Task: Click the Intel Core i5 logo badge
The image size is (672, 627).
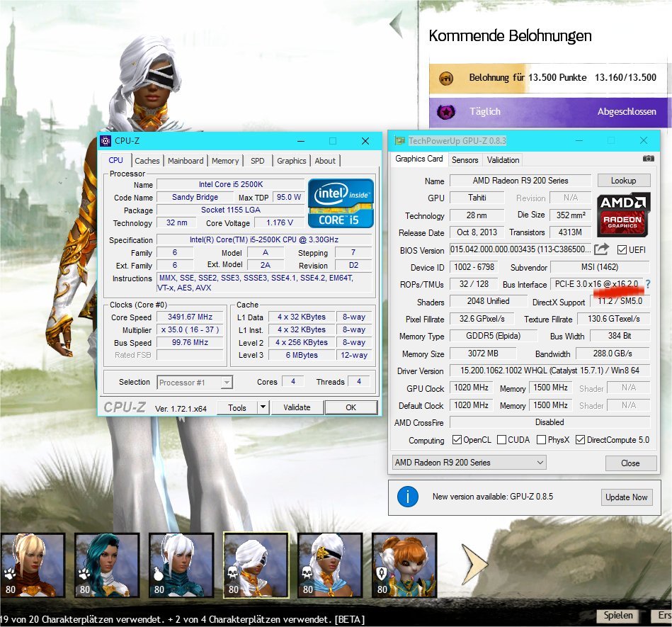Action: pyautogui.click(x=341, y=203)
